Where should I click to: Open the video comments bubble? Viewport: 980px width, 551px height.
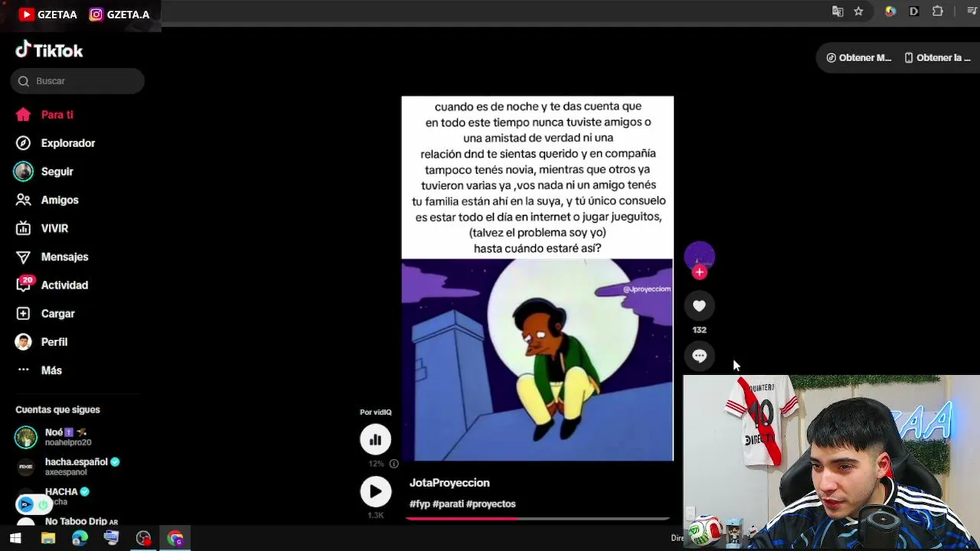tap(699, 356)
